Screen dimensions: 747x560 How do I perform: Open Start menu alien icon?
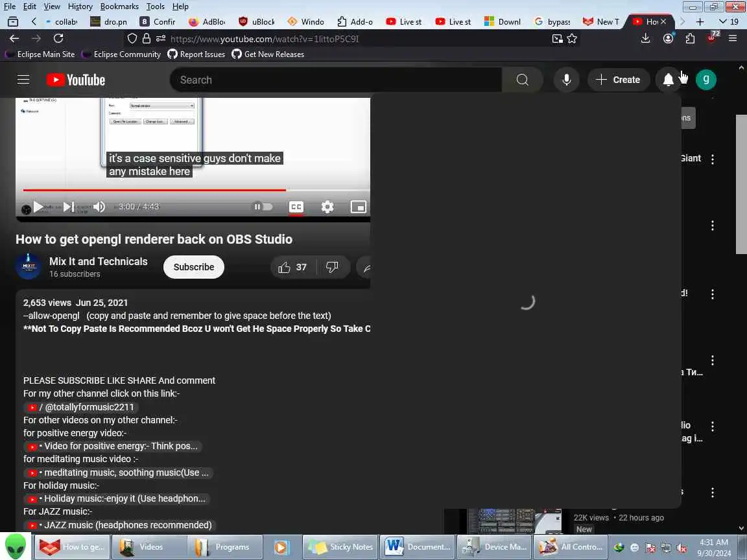(16, 546)
